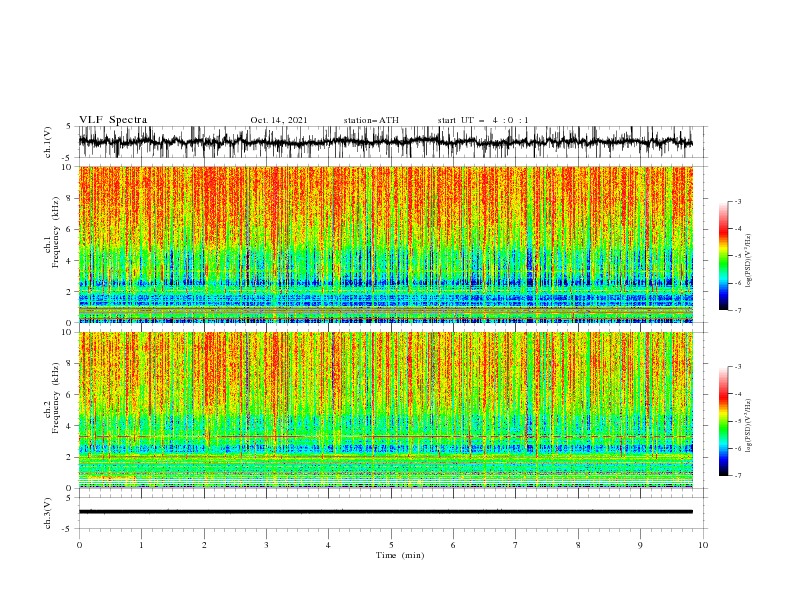Screen dimensions: 792x612
Task: Click time axis tick label "0" at bottom
Action: pyautogui.click(x=79, y=545)
